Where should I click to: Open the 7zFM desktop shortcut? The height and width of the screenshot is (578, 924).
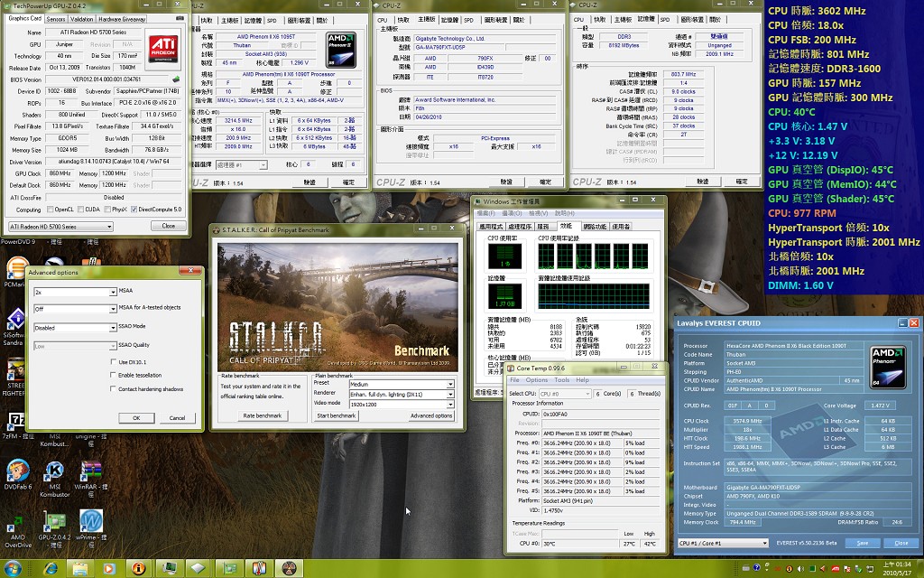[x=16, y=426]
